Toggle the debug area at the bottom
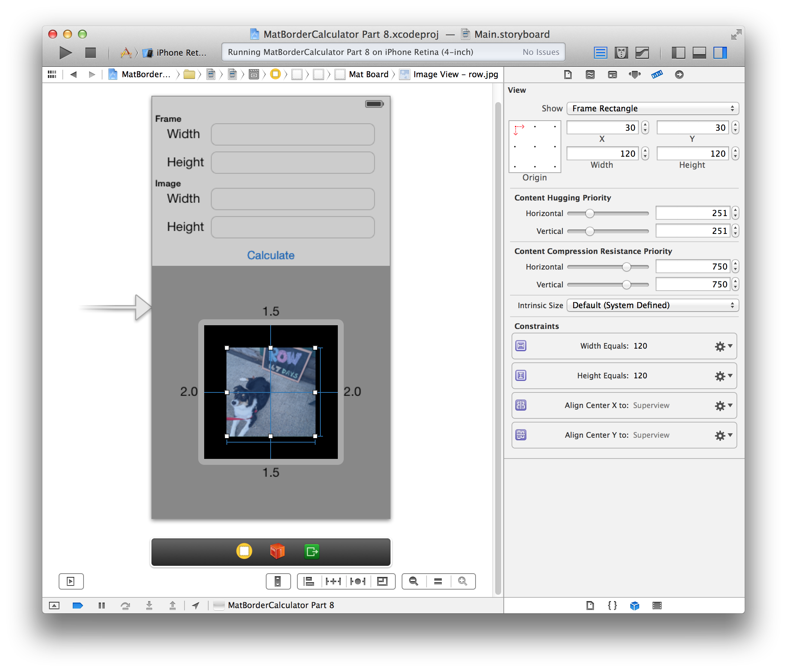Viewport: 787px width, 672px height. (x=699, y=53)
